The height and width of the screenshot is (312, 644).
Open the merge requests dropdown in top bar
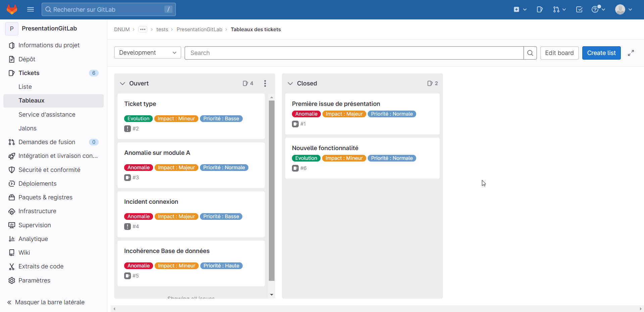click(x=559, y=9)
